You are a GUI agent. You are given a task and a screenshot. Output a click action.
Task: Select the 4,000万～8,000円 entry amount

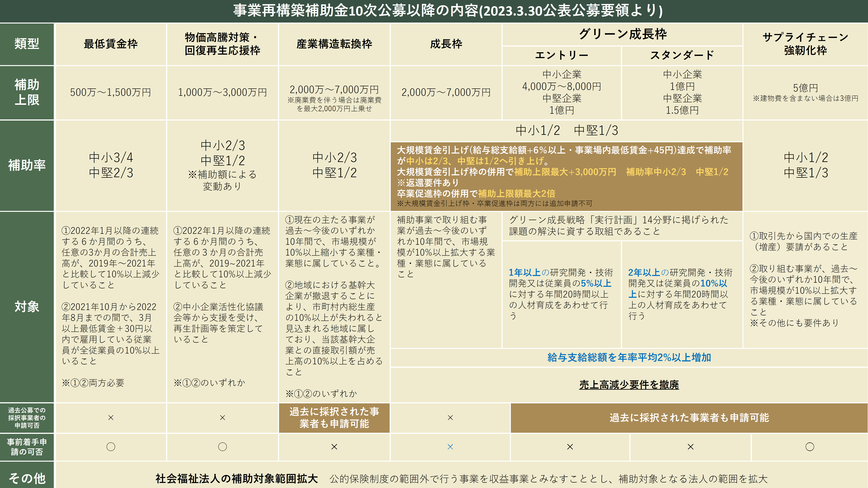pyautogui.click(x=562, y=87)
